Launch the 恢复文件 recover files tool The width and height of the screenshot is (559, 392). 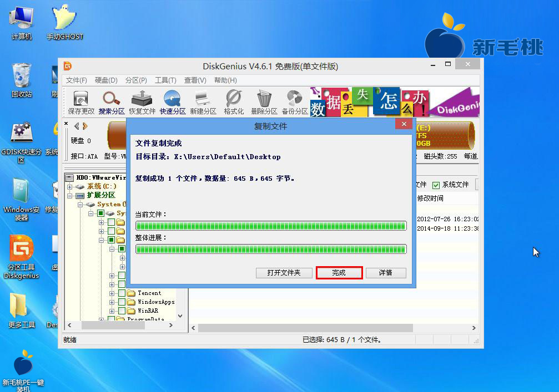coord(142,102)
